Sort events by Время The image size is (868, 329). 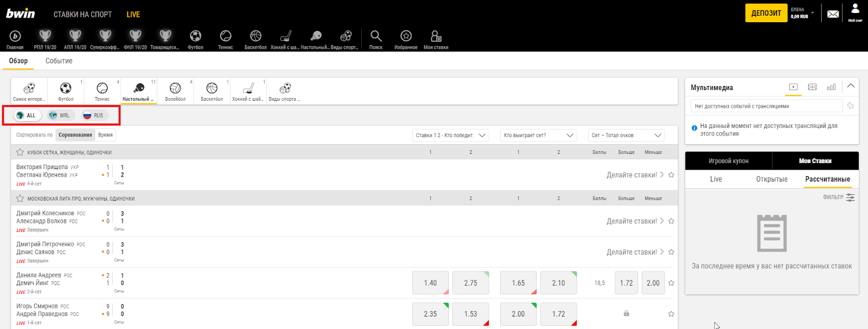coord(105,135)
